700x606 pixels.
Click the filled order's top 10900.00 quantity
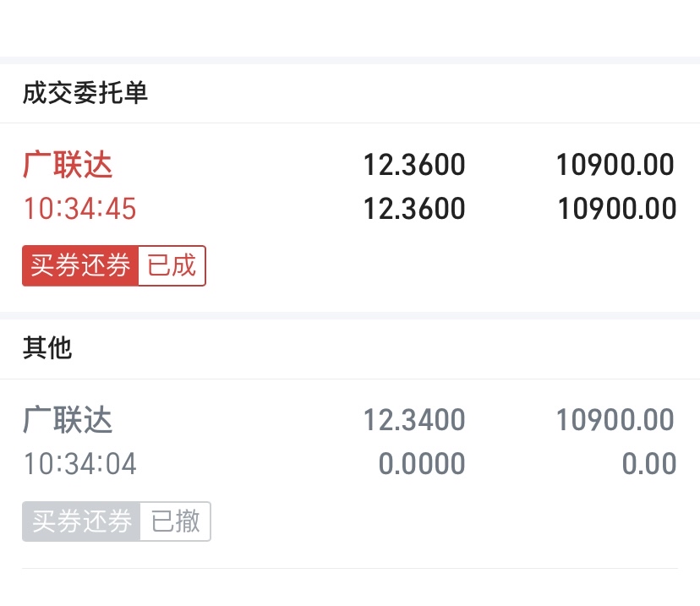pyautogui.click(x=615, y=165)
